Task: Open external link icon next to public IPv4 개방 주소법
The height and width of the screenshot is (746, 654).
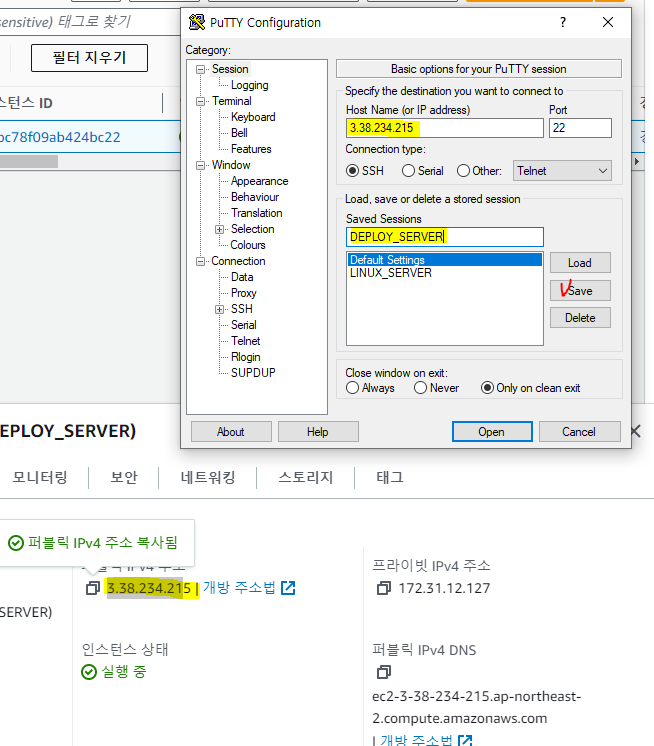Action: tap(288, 588)
